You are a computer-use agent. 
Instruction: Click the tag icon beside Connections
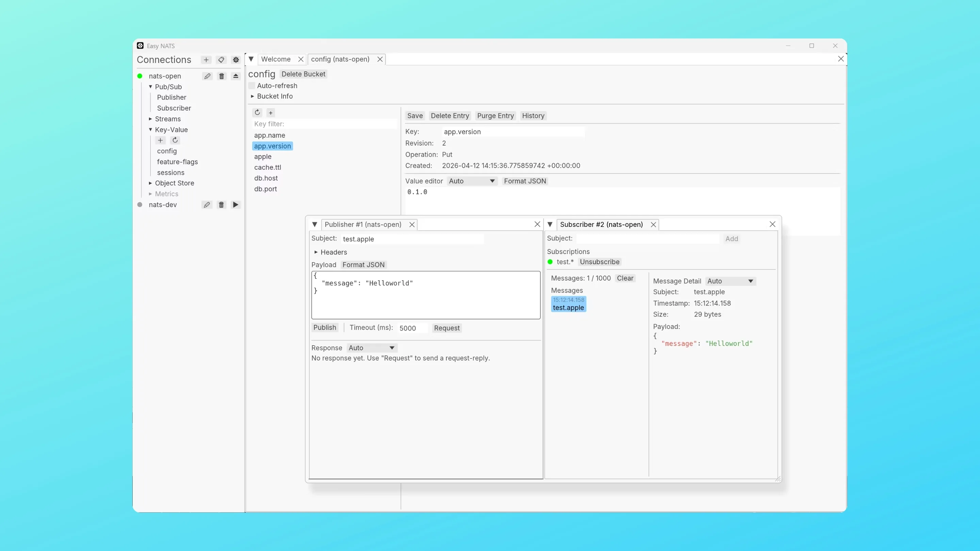(221, 60)
